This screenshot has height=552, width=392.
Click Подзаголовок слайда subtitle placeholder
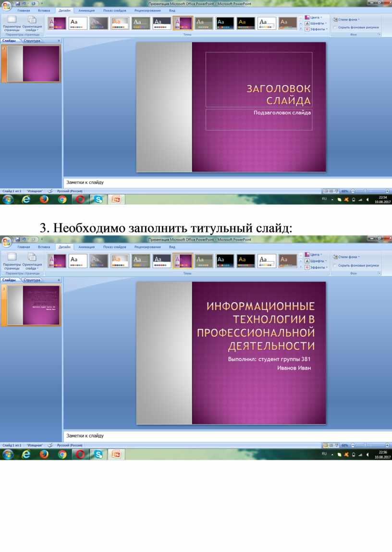pos(258,120)
